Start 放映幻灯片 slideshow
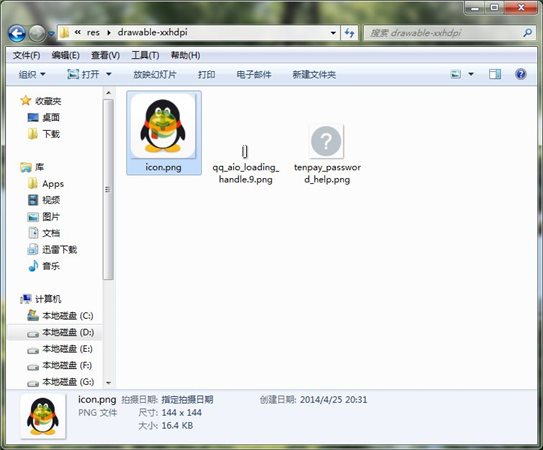This screenshot has height=450, width=543. [x=155, y=74]
